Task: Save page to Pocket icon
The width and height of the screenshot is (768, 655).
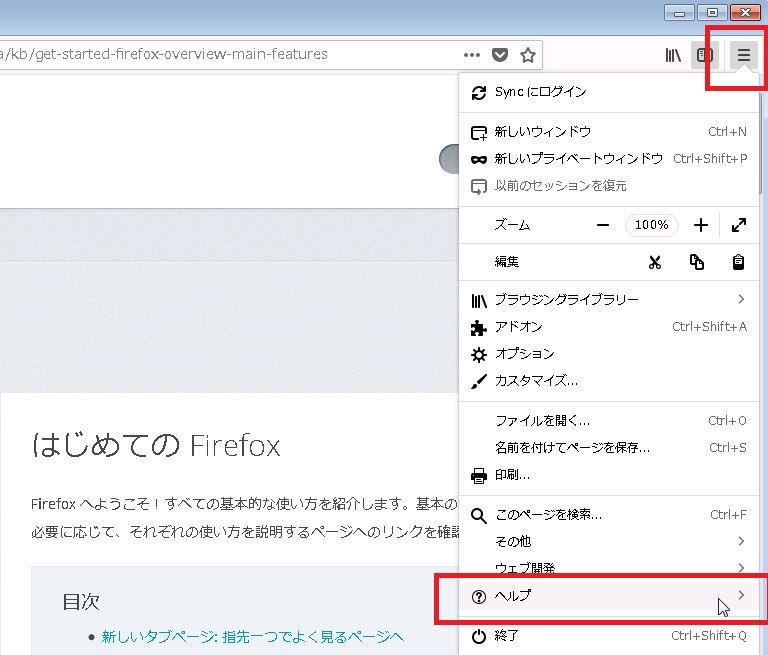Action: pyautogui.click(x=500, y=55)
